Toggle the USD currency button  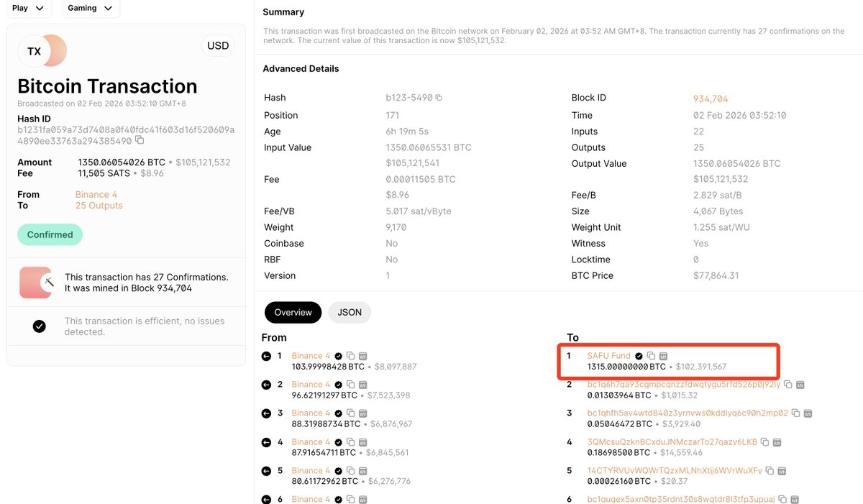click(x=218, y=46)
